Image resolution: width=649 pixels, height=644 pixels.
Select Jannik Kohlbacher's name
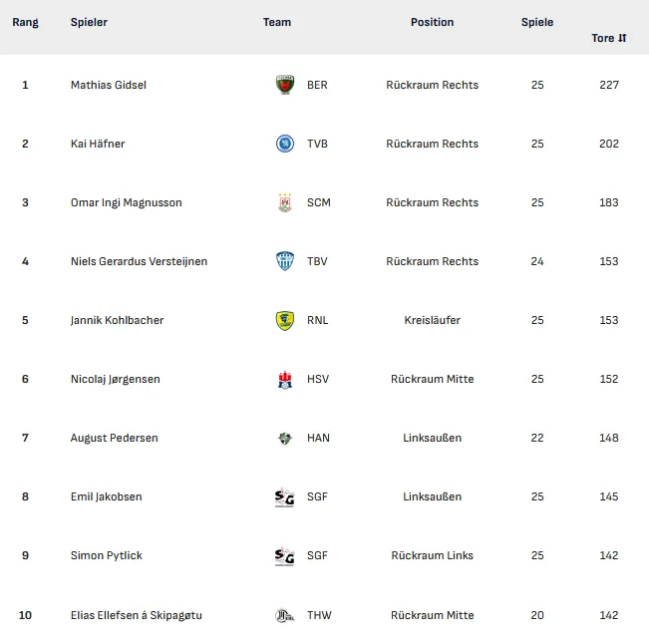coord(117,320)
